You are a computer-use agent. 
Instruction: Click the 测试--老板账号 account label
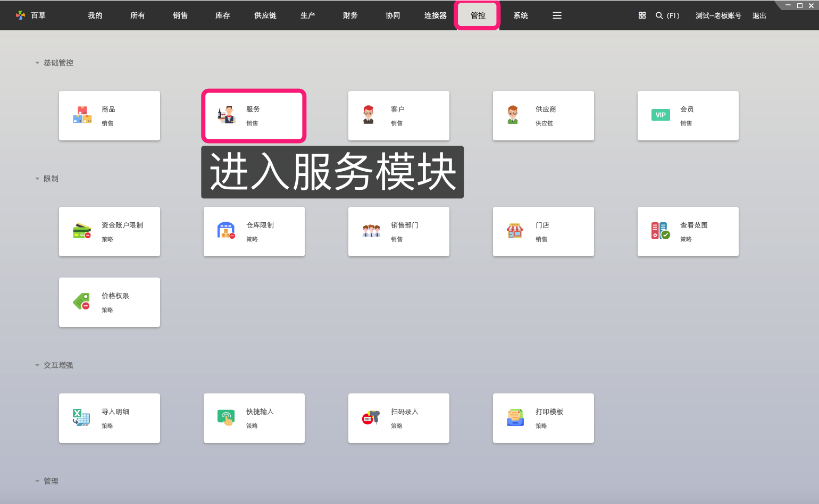(718, 15)
